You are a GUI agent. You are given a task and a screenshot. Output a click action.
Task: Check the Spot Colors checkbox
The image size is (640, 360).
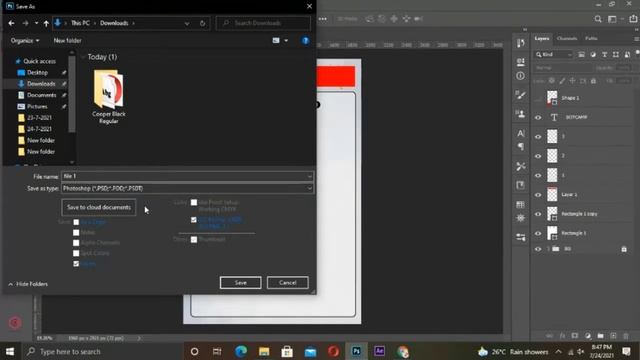(x=76, y=253)
